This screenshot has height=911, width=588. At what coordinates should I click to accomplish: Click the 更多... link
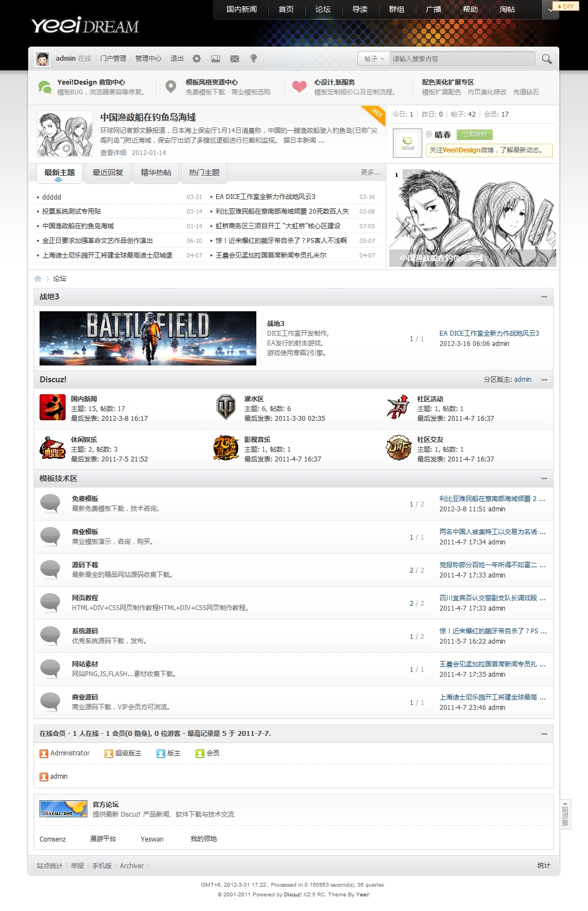click(x=371, y=172)
